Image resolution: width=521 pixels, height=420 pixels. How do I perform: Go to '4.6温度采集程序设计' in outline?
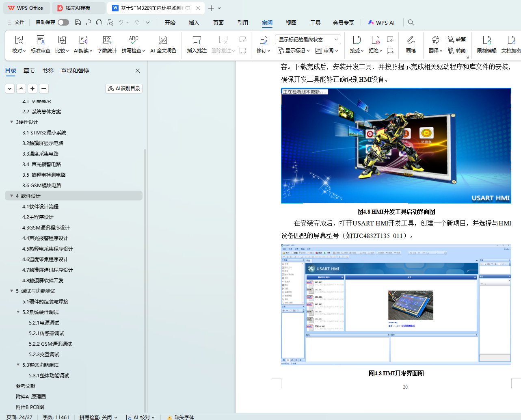click(x=45, y=259)
